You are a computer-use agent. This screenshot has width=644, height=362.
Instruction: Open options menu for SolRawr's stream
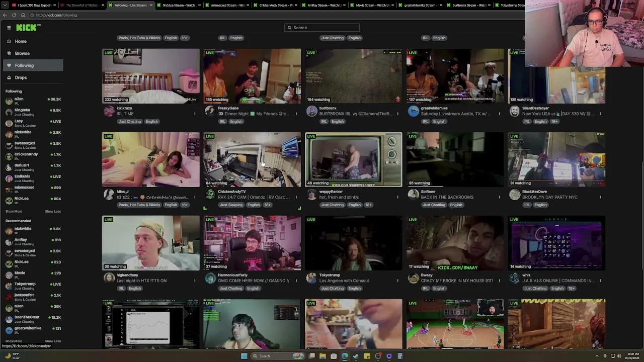tap(499, 197)
